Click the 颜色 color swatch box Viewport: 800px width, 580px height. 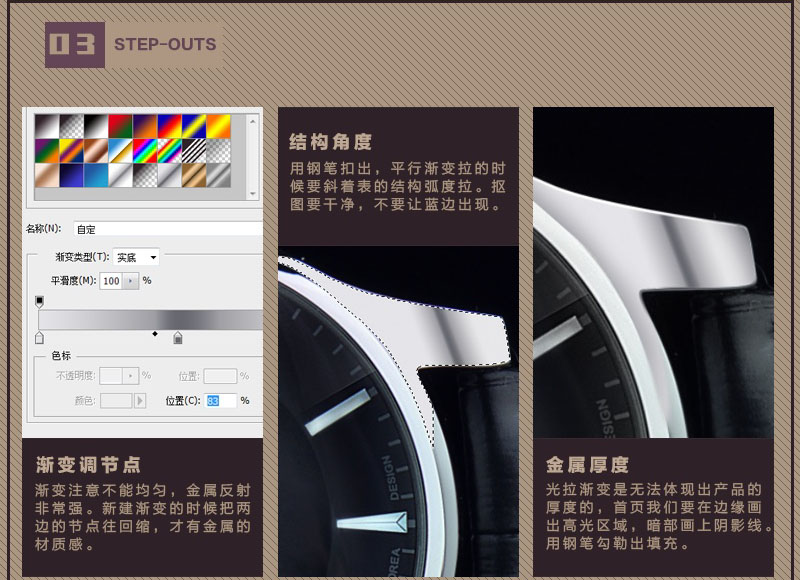(x=116, y=400)
